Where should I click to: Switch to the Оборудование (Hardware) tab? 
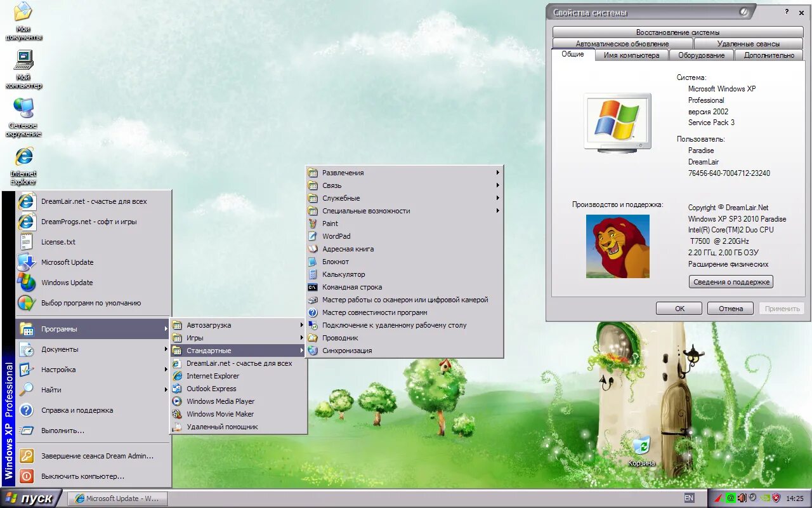tap(700, 55)
